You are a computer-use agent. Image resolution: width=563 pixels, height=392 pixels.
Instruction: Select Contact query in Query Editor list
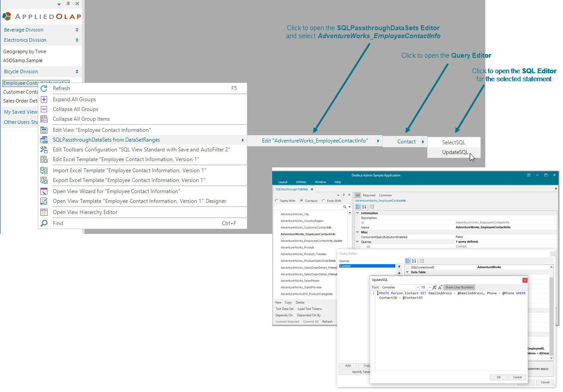(x=367, y=266)
